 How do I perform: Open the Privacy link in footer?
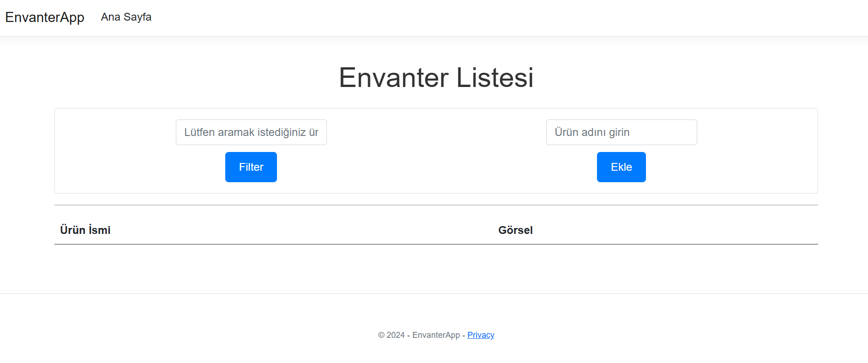(x=481, y=335)
